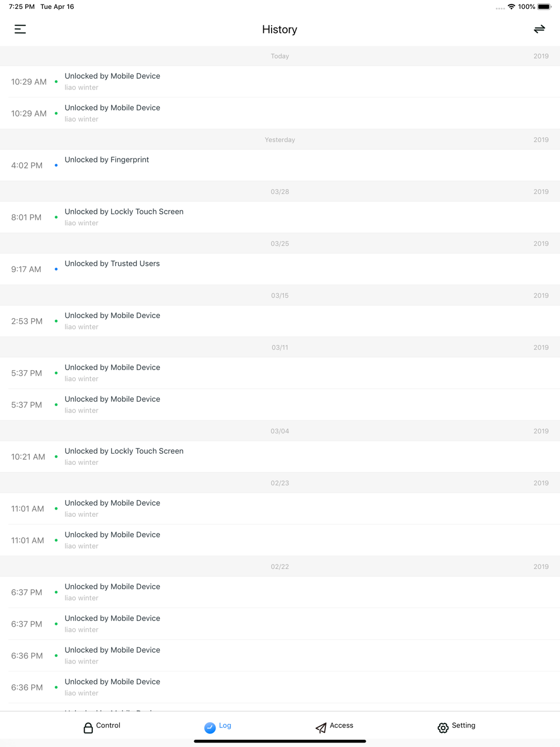Select the Unlocked by Fingerprint entry
The height and width of the screenshot is (747, 560).
(280, 165)
